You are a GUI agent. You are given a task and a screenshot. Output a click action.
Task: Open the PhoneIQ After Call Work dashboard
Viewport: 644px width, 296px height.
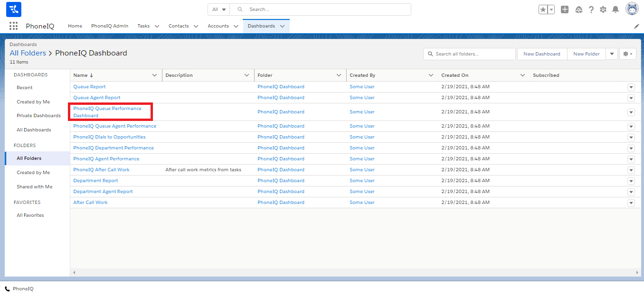click(x=101, y=170)
